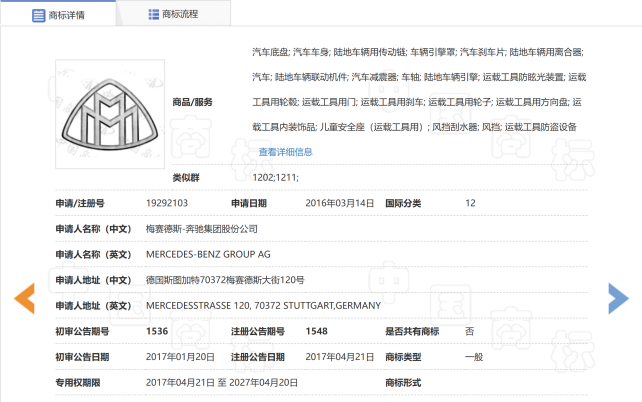
Task: Select applicant name 梅赛德斯-奔驰集团股份公司
Action: (201, 229)
